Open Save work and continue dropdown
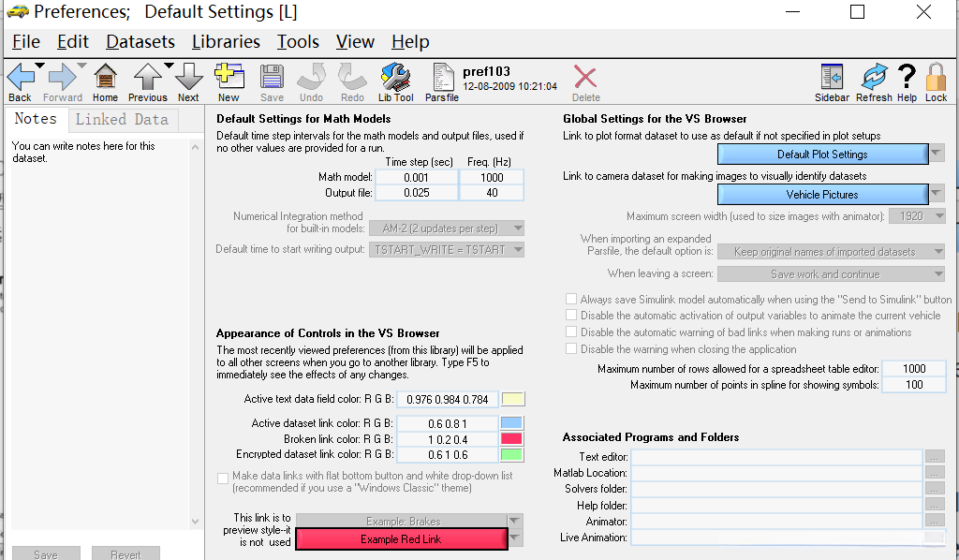Viewport: 959px width, 560px height. pyautogui.click(x=832, y=273)
